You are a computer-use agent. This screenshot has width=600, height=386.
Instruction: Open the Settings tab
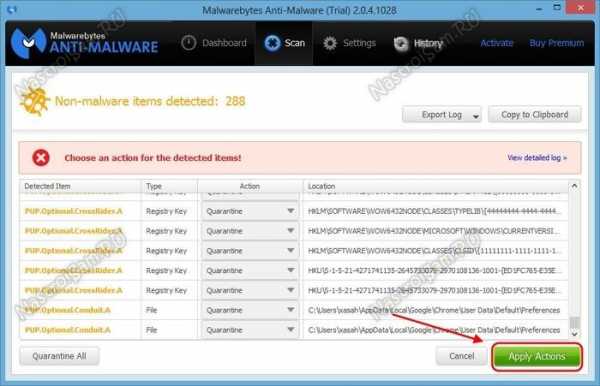click(349, 43)
